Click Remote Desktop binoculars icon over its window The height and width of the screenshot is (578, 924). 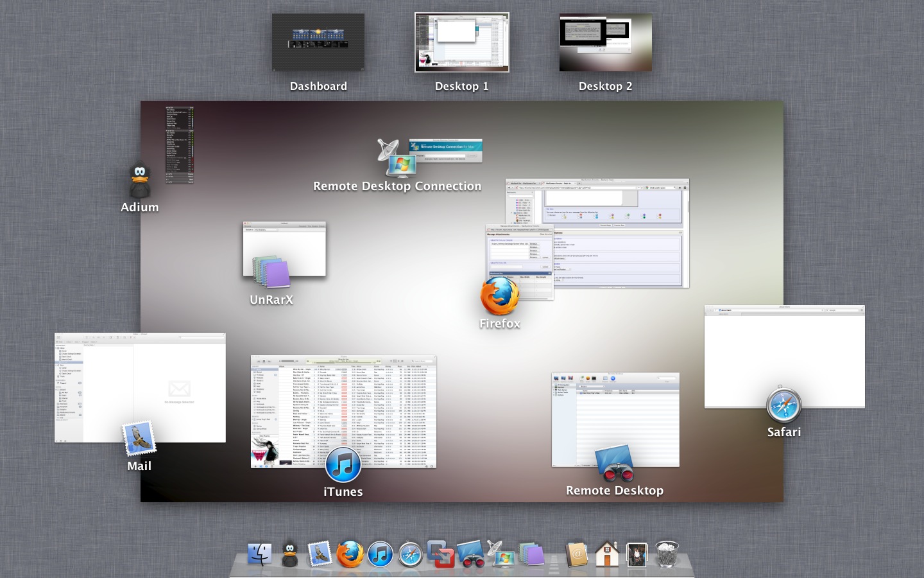(615, 463)
